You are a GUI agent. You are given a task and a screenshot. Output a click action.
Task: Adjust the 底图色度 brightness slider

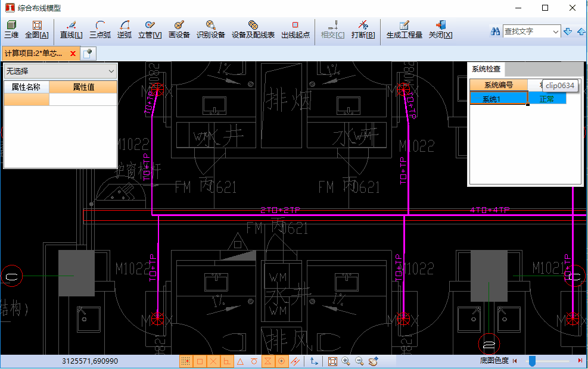click(533, 361)
